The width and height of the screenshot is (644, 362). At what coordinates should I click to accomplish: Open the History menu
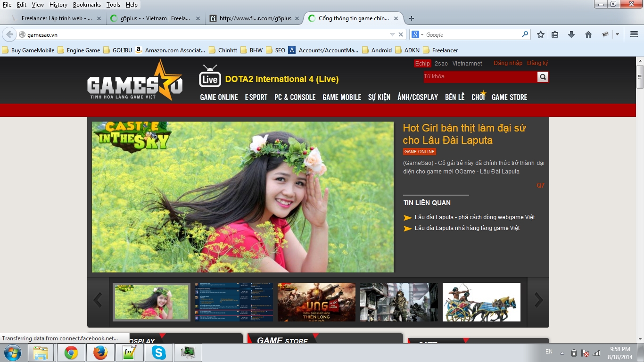(58, 4)
